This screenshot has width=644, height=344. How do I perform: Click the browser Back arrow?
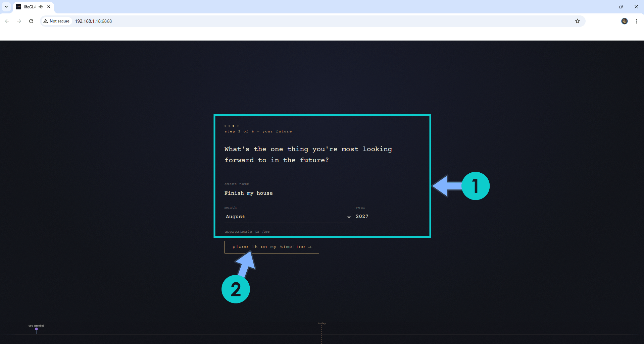(7, 21)
